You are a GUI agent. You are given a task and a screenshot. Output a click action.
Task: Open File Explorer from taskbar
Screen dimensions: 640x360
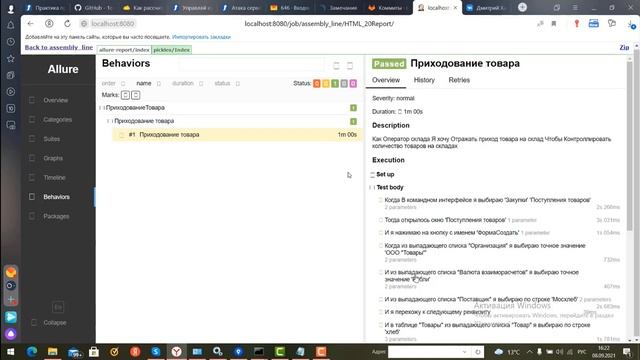tap(53, 351)
